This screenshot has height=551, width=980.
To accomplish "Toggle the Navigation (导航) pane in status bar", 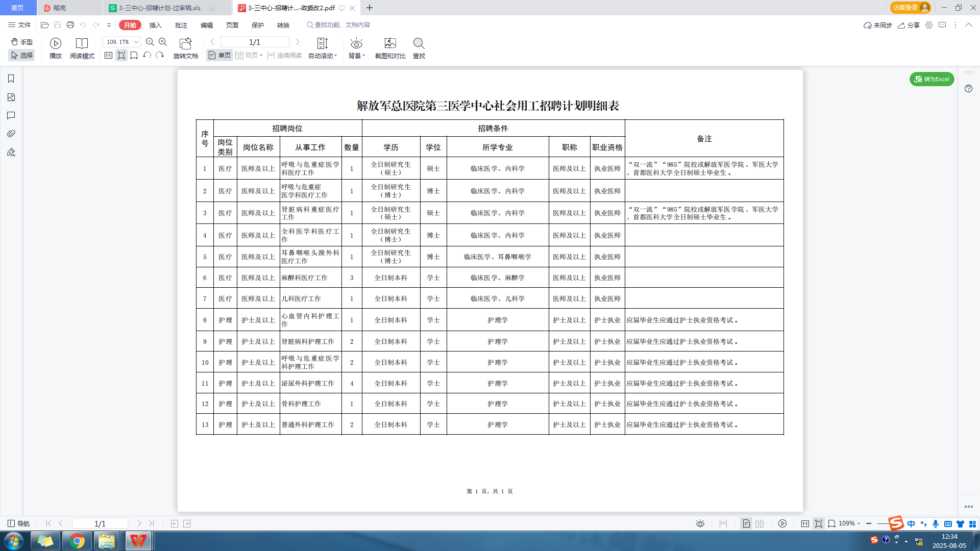I will (x=19, y=523).
